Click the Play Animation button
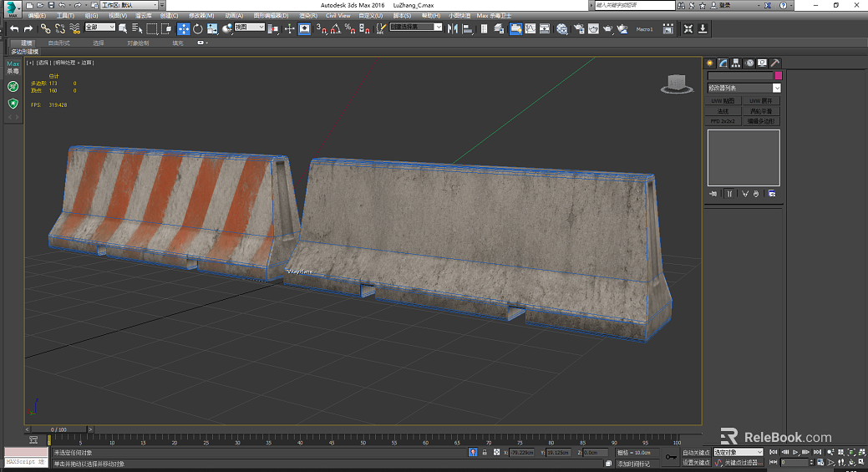868x472 pixels. tap(795, 452)
